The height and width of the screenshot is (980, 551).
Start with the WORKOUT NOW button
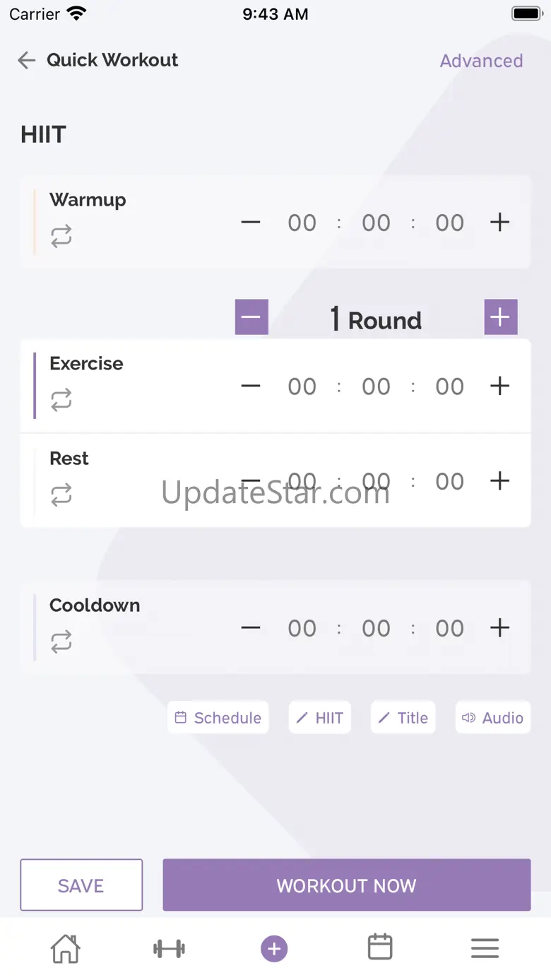346,885
